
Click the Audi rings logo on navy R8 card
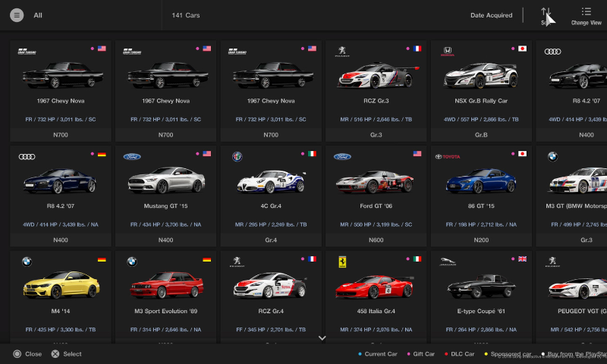[27, 157]
